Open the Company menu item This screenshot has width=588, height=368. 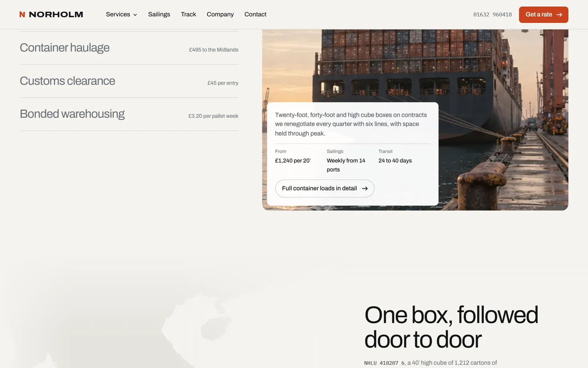(220, 14)
